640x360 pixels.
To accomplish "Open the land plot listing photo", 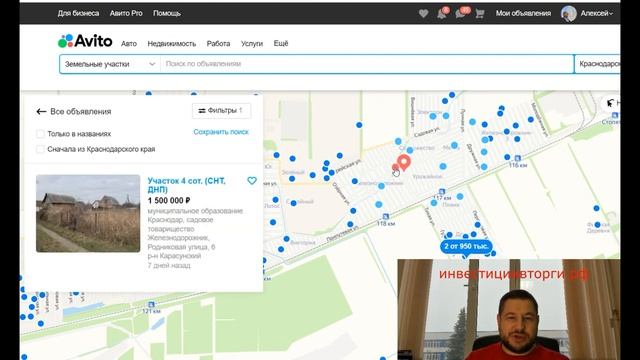I will tap(88, 213).
